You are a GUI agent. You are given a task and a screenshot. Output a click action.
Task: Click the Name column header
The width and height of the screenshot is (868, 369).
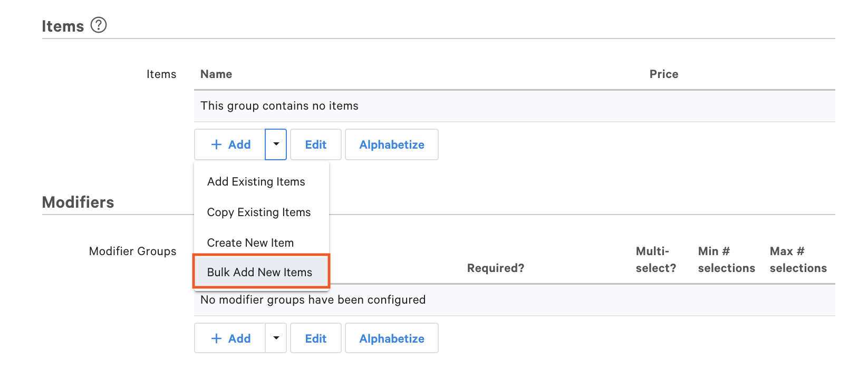coord(216,74)
